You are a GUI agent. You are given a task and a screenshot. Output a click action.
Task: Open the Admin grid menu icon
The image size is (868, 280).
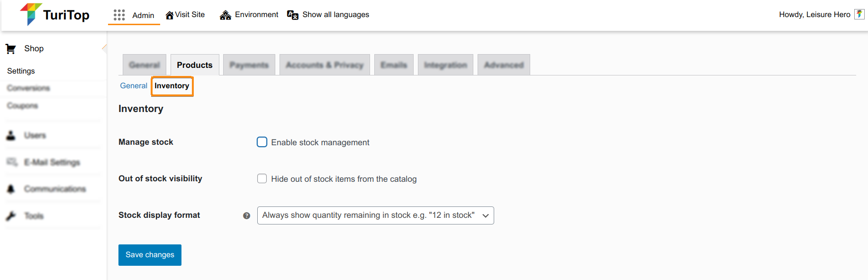click(x=119, y=15)
